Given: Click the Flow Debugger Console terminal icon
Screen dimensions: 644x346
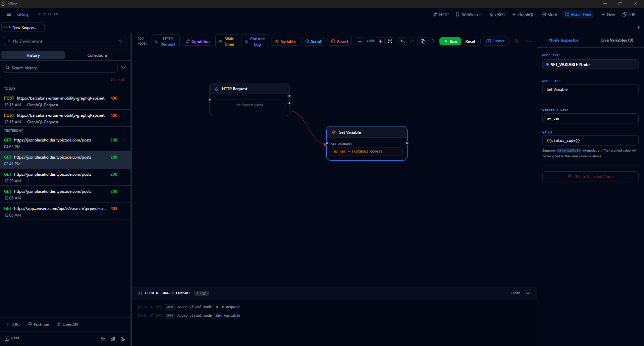Looking at the screenshot, I should [140, 293].
